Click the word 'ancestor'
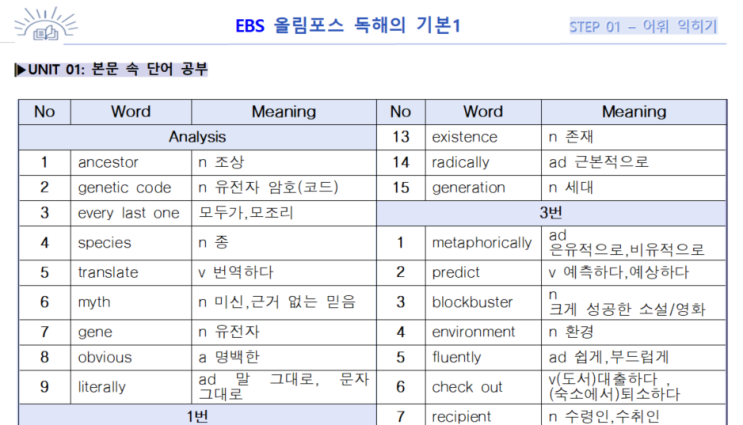 (108, 163)
